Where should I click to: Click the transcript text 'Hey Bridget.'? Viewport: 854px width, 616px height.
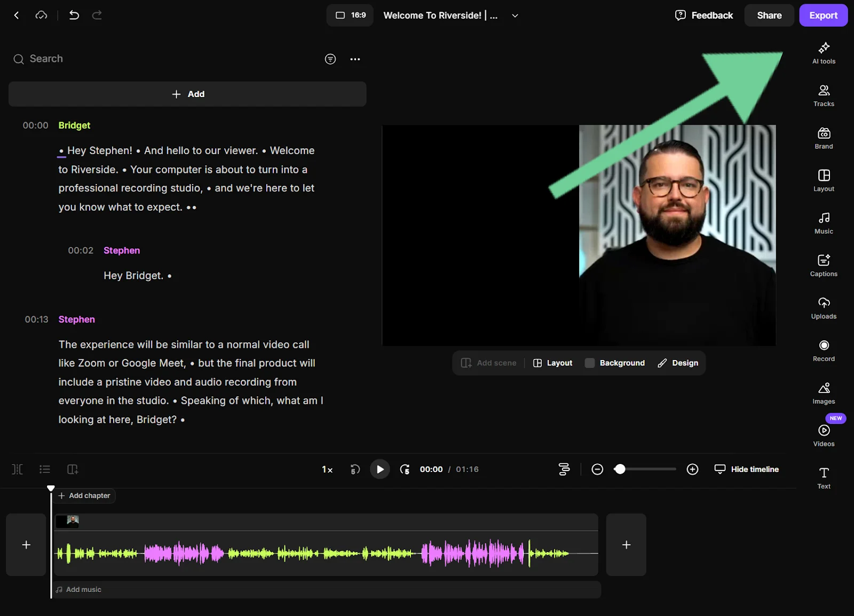(x=133, y=276)
